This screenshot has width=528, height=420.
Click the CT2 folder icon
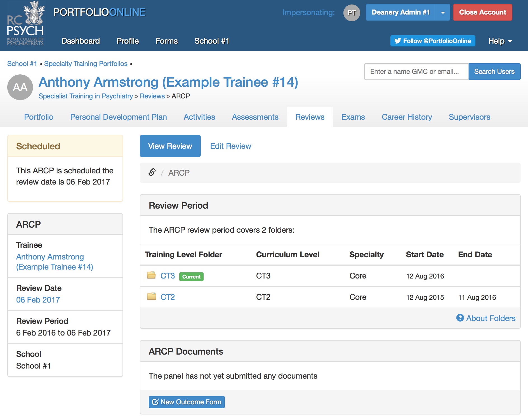pos(151,297)
